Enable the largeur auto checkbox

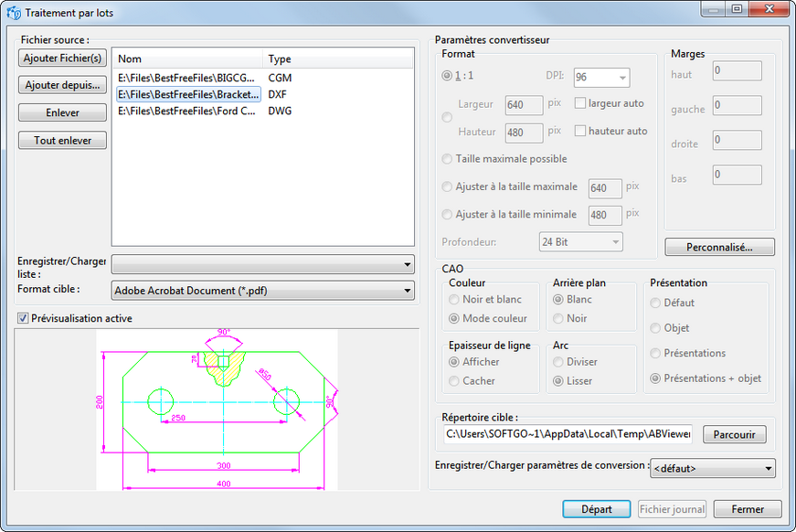tap(580, 103)
